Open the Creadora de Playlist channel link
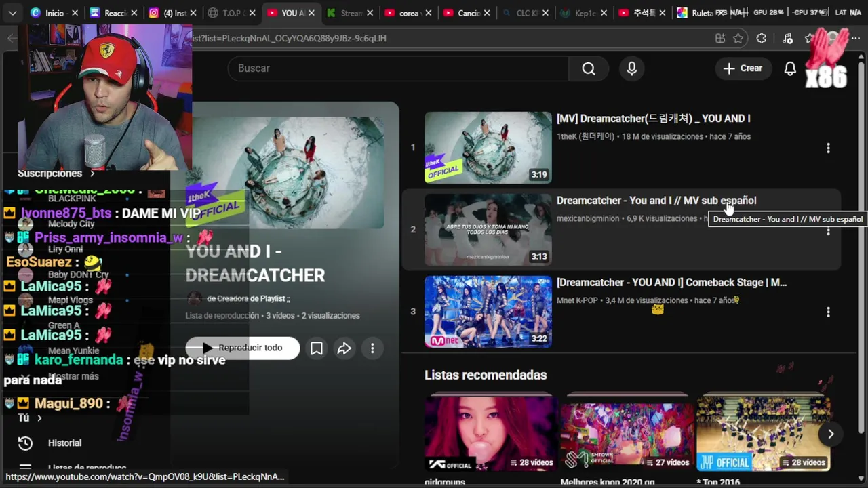The width and height of the screenshot is (868, 488). click(248, 299)
